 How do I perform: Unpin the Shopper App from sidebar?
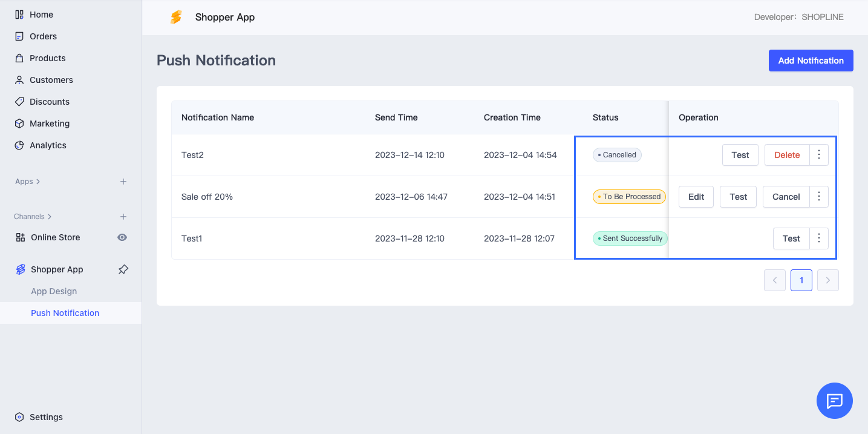123,269
